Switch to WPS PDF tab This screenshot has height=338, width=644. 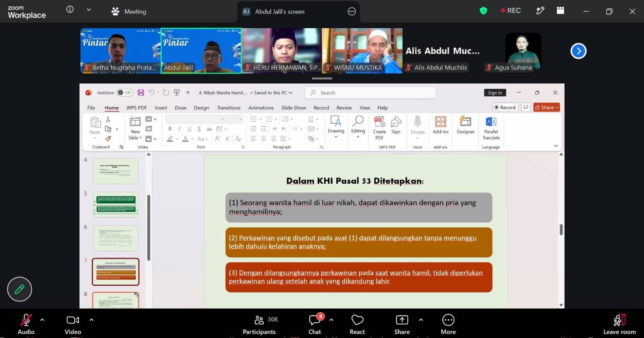click(136, 108)
